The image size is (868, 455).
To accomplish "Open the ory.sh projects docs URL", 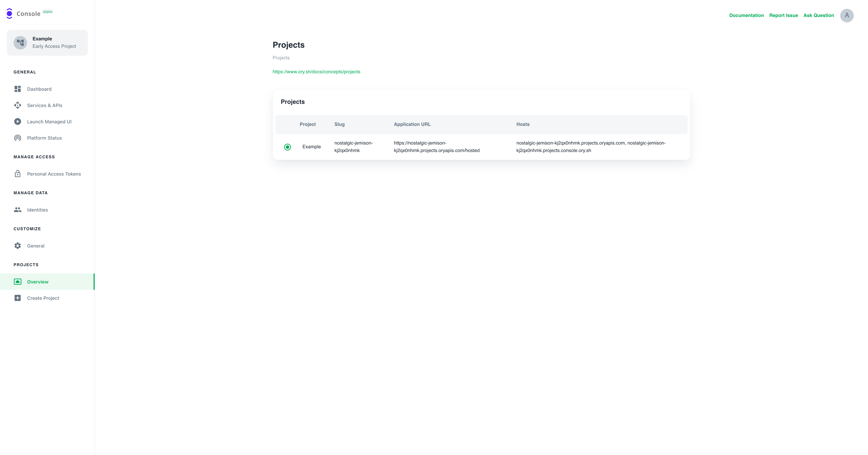I will (x=316, y=71).
